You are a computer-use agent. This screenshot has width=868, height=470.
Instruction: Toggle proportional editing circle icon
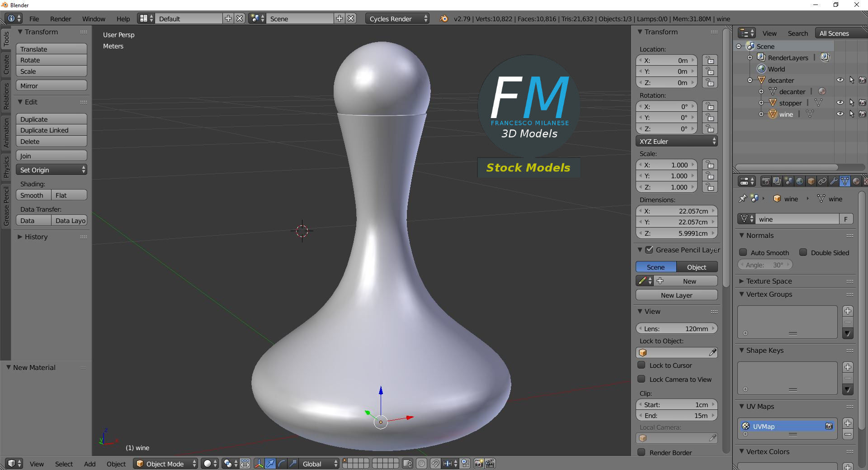coord(421,464)
